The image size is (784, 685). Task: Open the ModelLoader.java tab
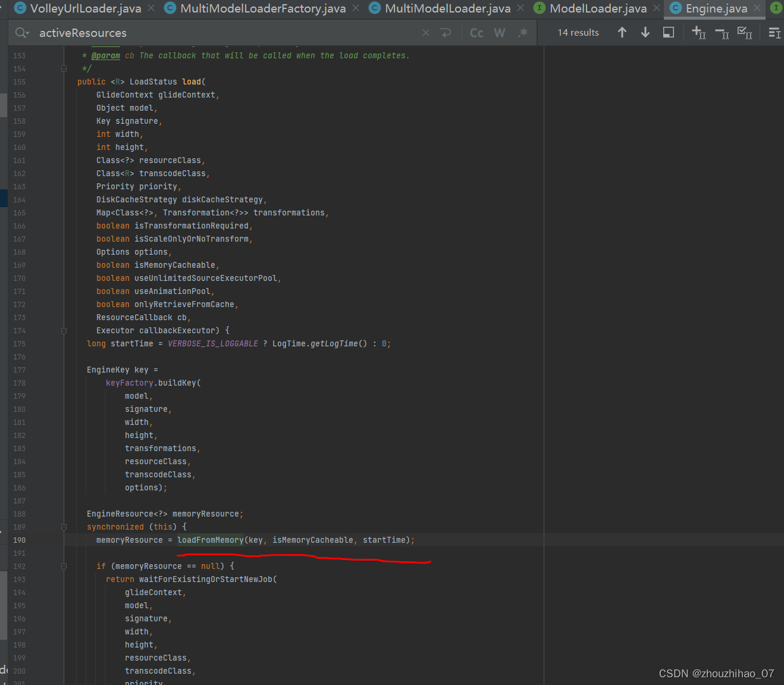click(598, 8)
